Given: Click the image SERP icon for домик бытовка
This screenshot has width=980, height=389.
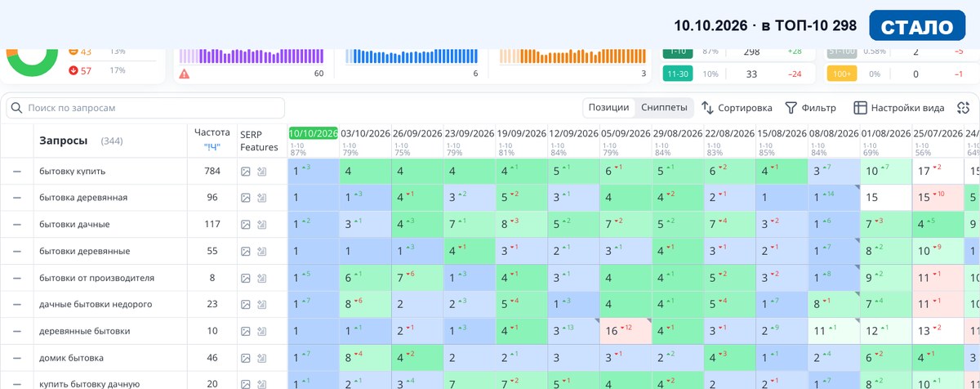Looking at the screenshot, I should (x=246, y=358).
